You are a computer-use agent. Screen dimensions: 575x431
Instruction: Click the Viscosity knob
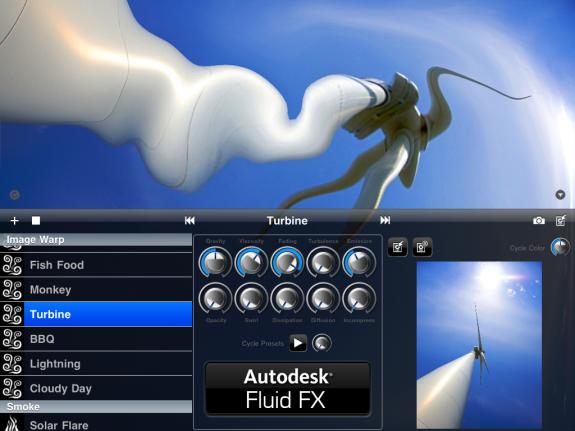click(x=251, y=263)
